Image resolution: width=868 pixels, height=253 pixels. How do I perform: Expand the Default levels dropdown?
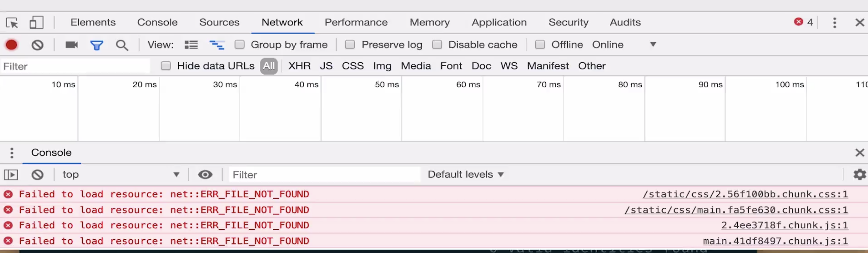point(465,174)
